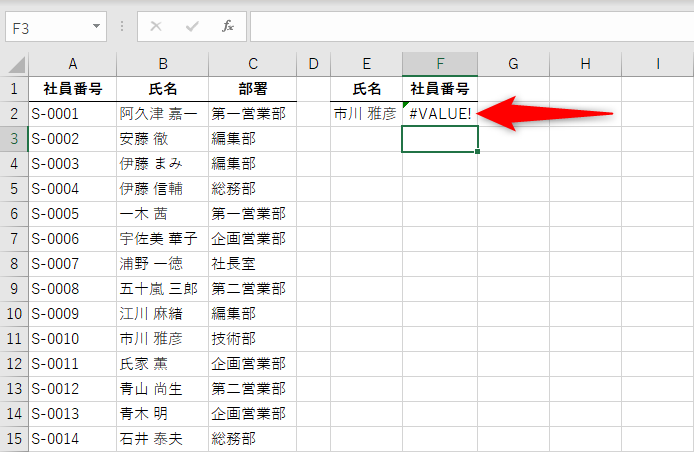The height and width of the screenshot is (452, 694).
Task: Select column F header
Action: click(440, 64)
